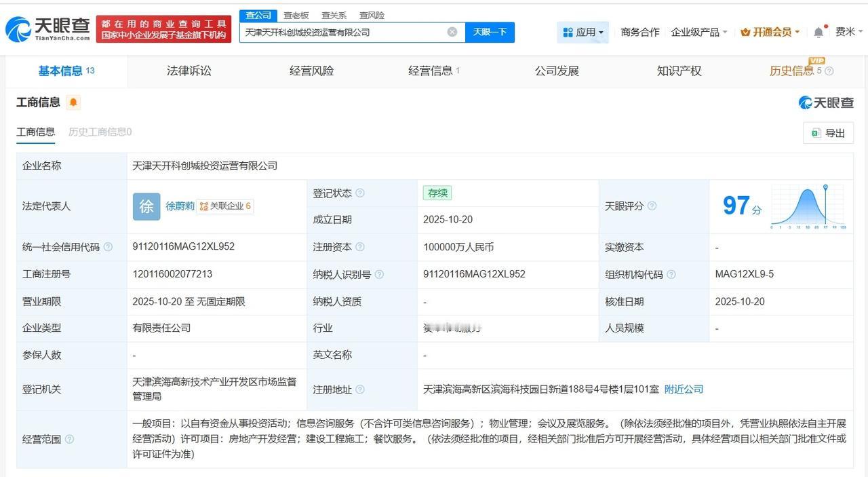The image size is (868, 477).
Task: Open the 附近公司 nearby companies link
Action: tap(684, 389)
